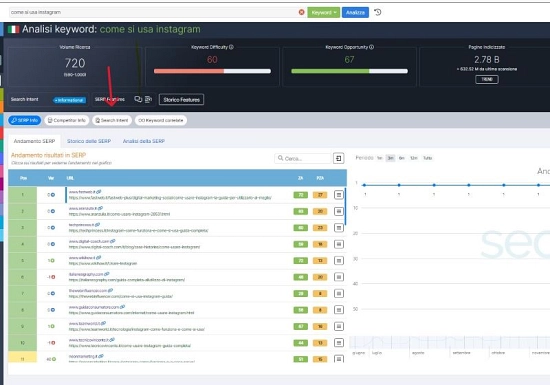Click the news-style SERP feature icon
The image size is (550, 385).
pos(148,100)
